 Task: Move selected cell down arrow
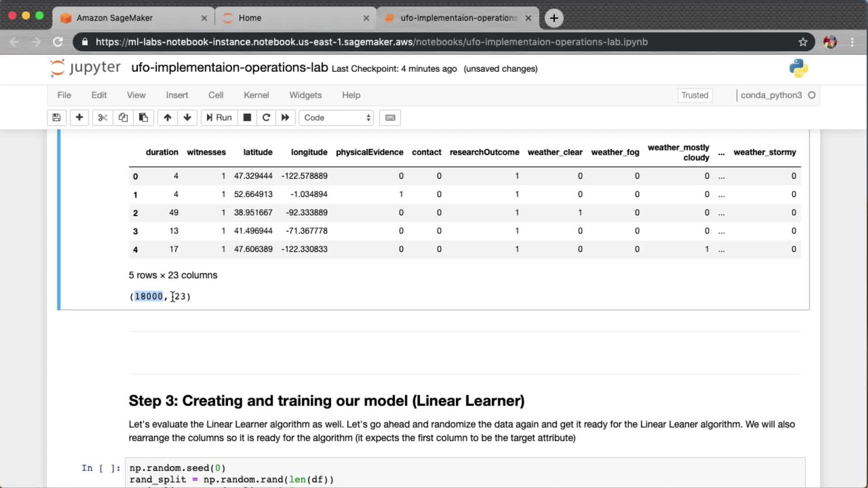[187, 117]
